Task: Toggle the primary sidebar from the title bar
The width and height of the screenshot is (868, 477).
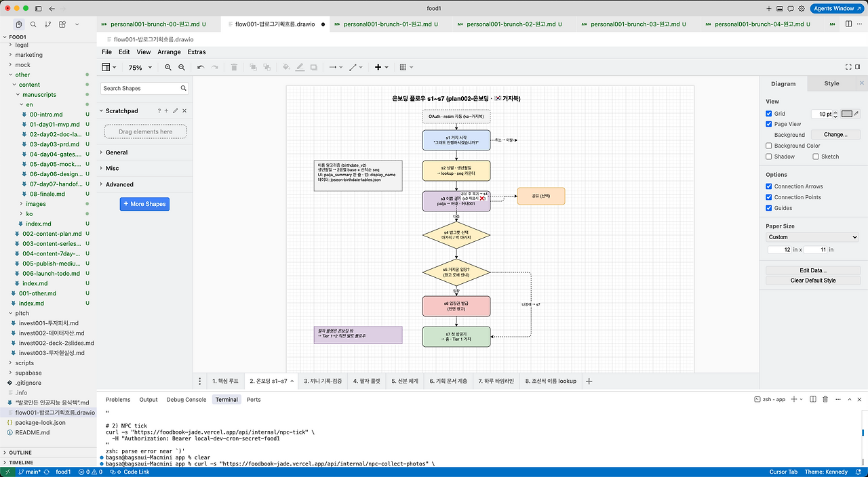Action: pyautogui.click(x=38, y=8)
